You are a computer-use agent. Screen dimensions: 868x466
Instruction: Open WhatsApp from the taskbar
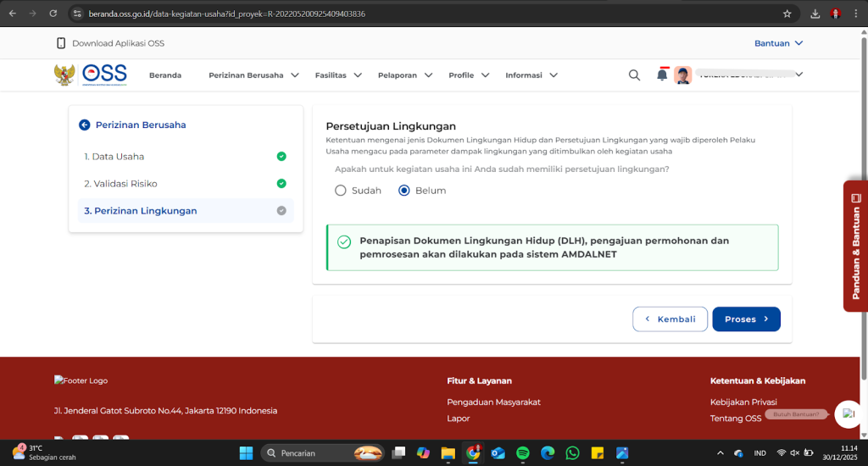[x=572, y=453]
